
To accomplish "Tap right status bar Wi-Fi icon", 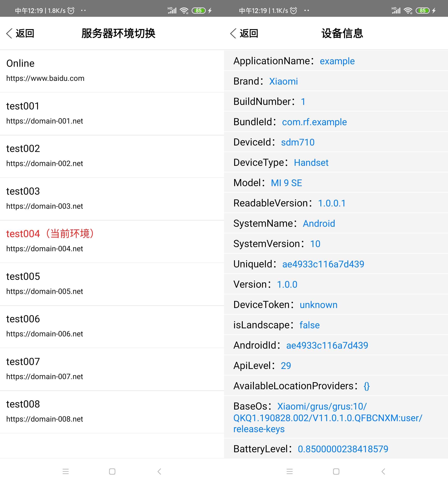I will pyautogui.click(x=408, y=10).
